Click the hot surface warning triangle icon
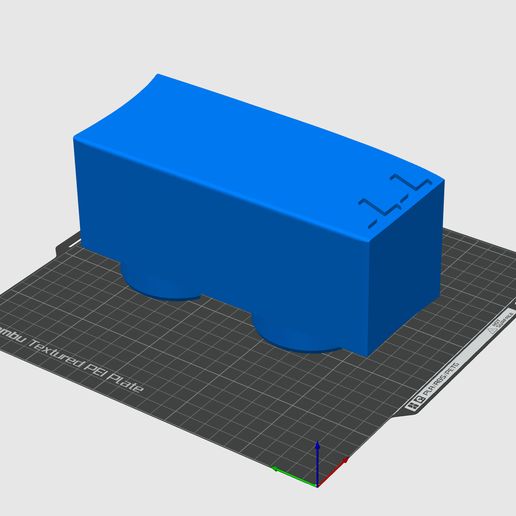Image resolution: width=516 pixels, height=516 pixels. click(493, 330)
